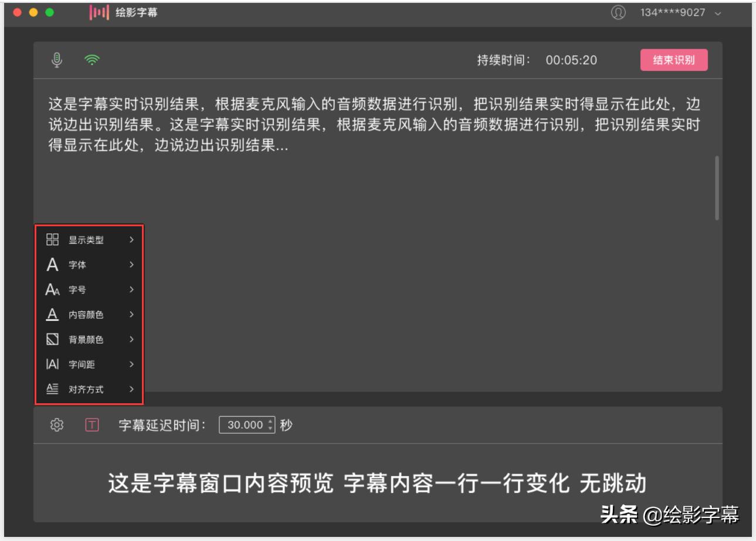Toggle the microphone input icon
This screenshot has width=756, height=541.
coord(57,59)
